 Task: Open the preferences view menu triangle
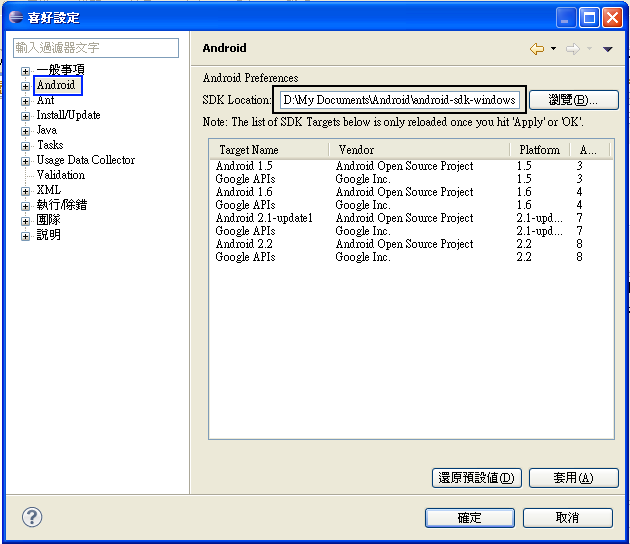608,49
